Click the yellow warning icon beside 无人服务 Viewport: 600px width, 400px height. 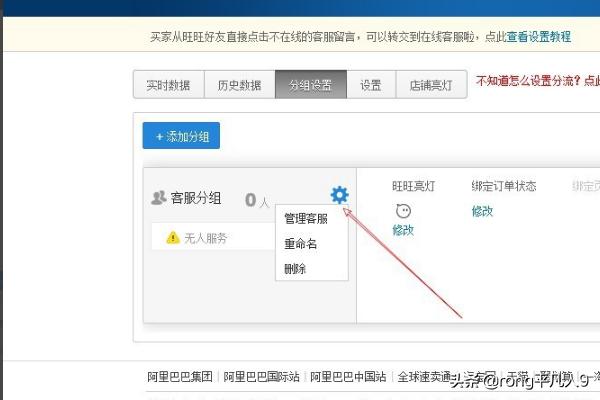(173, 237)
